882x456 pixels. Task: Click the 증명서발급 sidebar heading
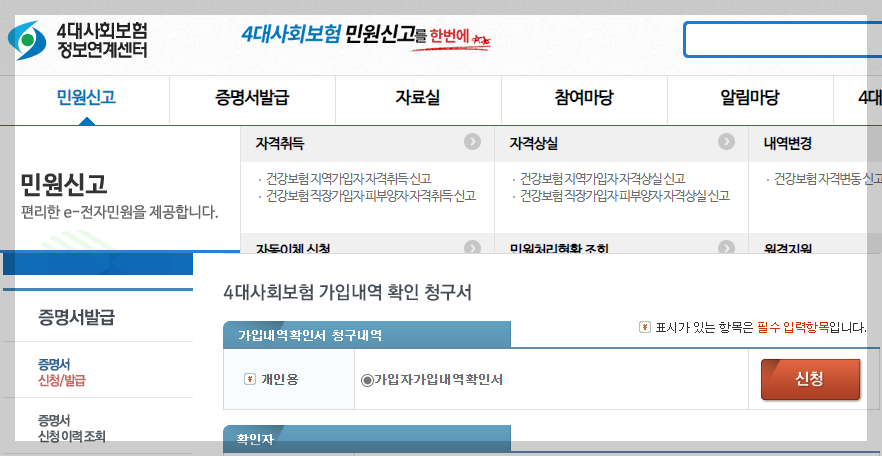pos(76,318)
